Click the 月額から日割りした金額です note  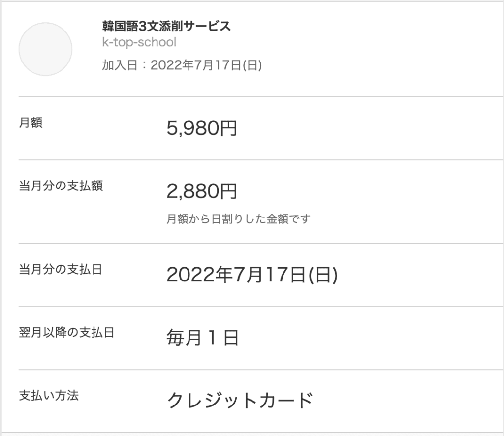click(x=238, y=219)
